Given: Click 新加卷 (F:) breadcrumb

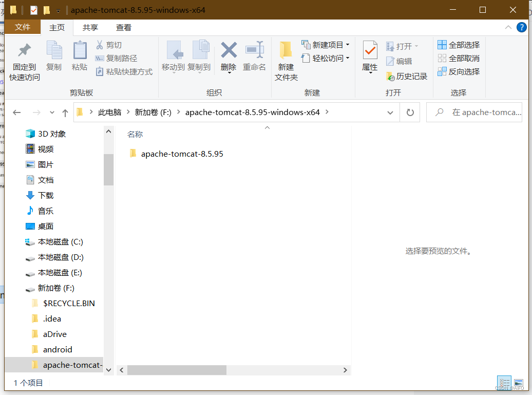Looking at the screenshot, I should coord(153,112).
